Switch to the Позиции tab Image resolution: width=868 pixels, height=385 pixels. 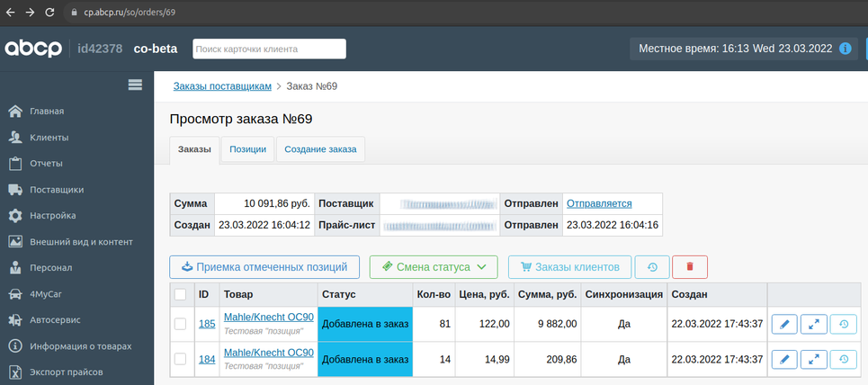click(247, 149)
